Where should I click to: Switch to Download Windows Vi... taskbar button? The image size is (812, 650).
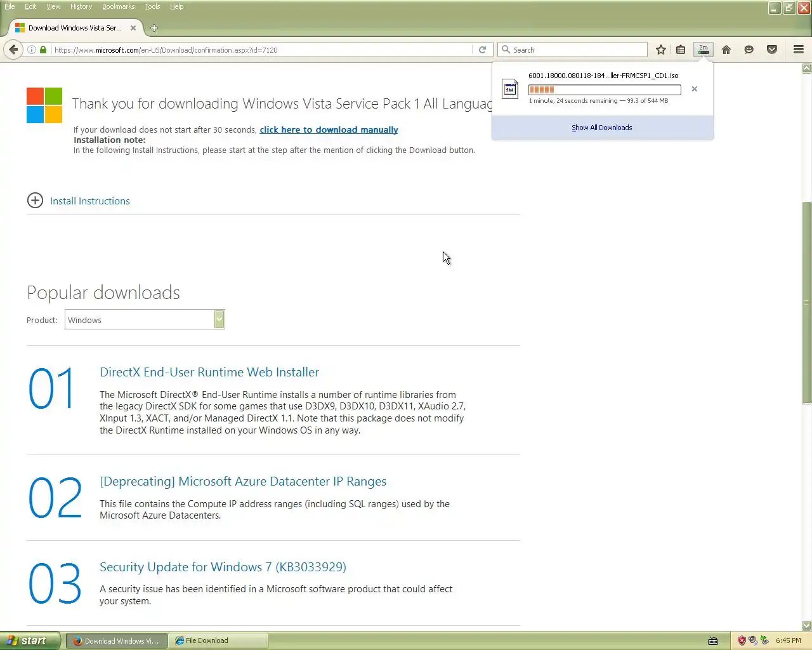116,640
